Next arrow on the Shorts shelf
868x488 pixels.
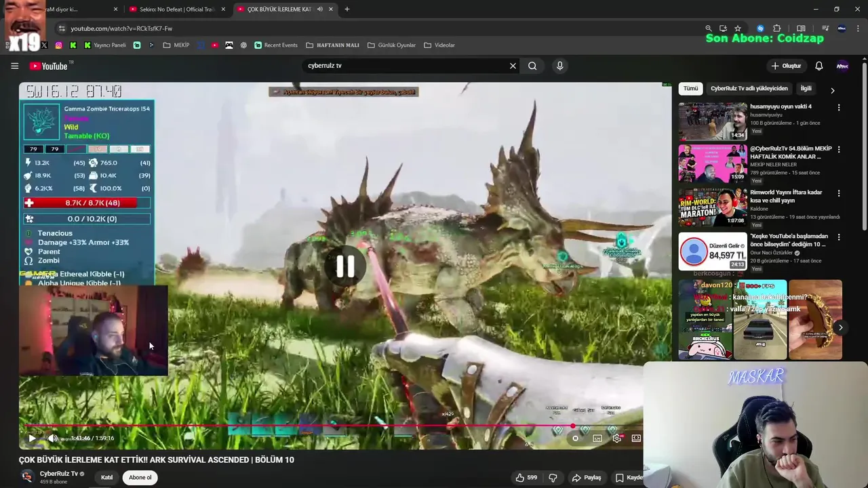coord(840,327)
